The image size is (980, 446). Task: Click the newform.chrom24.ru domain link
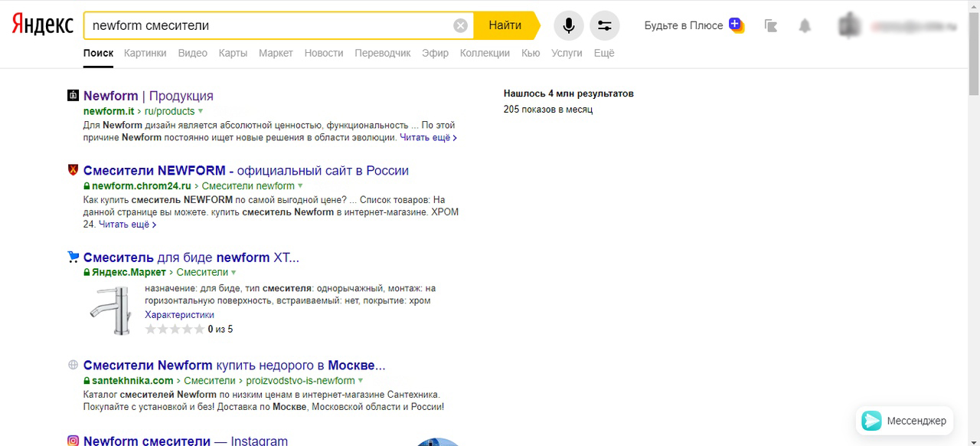coord(142,185)
